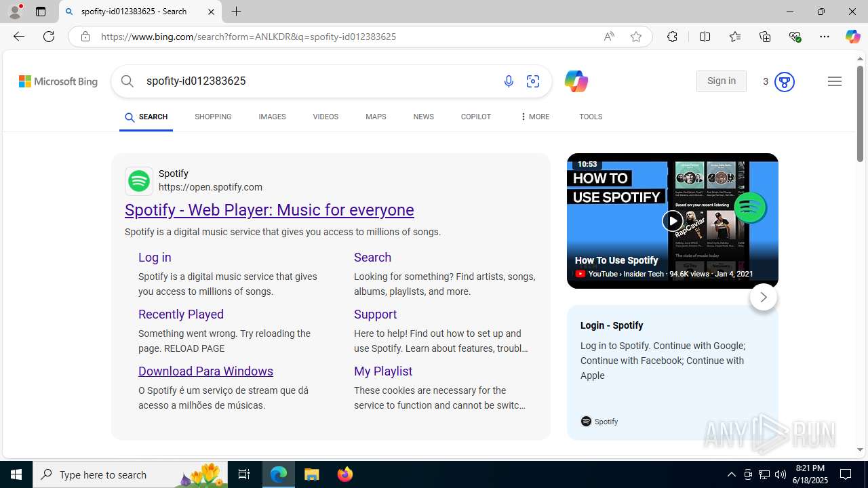Screen dimensions: 868x488
Task: Open File Explorer from the taskbar
Action: click(312, 474)
